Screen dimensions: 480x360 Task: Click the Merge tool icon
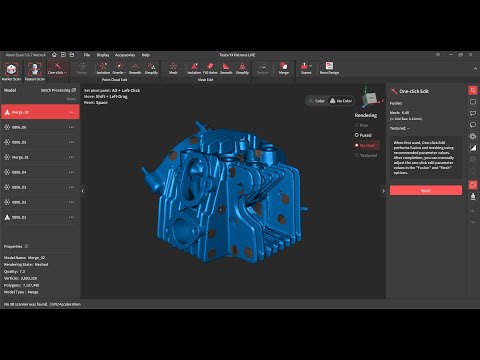pyautogui.click(x=284, y=69)
